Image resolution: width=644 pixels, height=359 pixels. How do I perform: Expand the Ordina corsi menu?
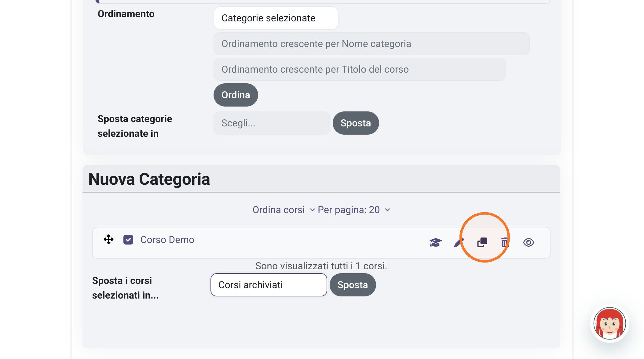[x=284, y=210]
